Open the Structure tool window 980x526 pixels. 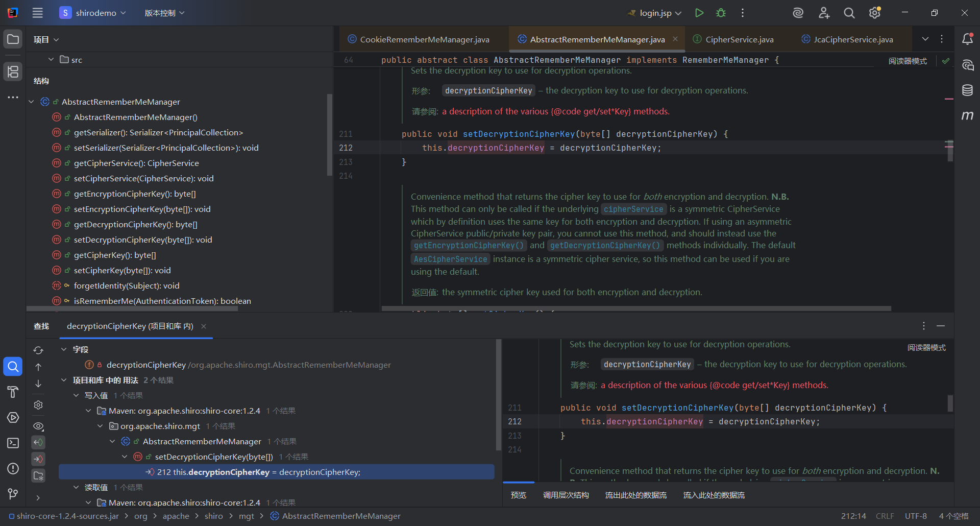click(13, 71)
